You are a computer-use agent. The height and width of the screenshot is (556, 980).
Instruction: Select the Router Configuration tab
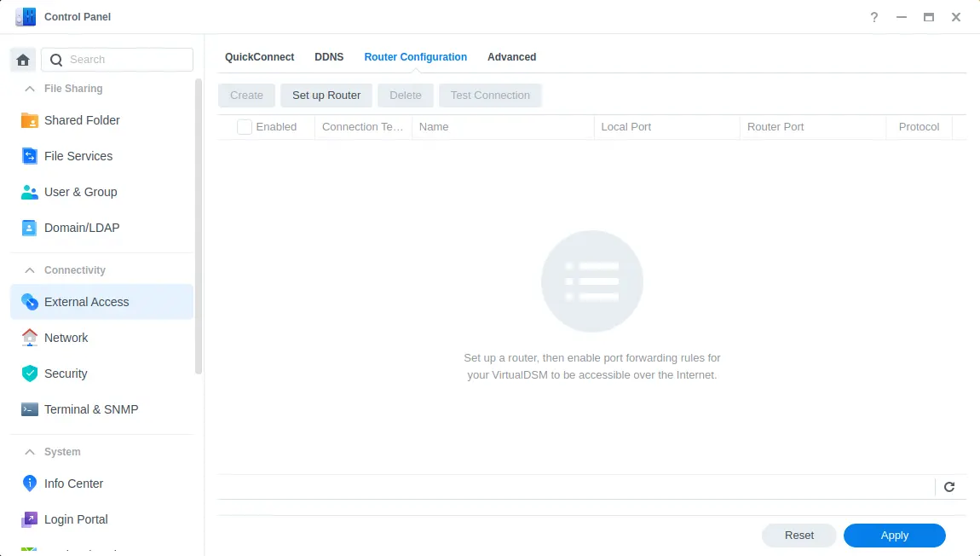tap(416, 57)
